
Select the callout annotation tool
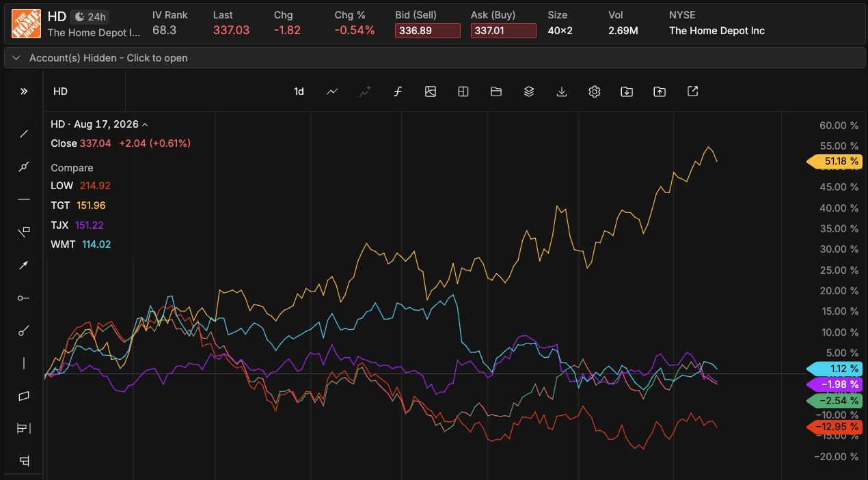(x=24, y=232)
